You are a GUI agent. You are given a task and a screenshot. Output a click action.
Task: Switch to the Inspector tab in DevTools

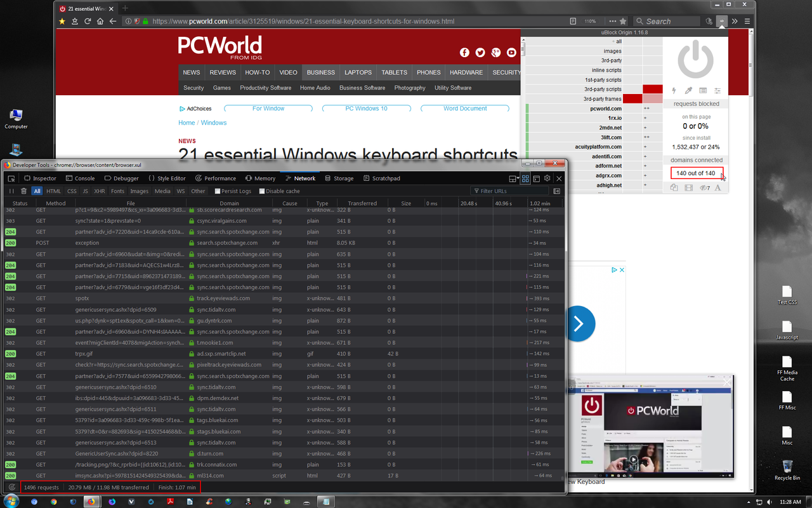[x=39, y=178]
